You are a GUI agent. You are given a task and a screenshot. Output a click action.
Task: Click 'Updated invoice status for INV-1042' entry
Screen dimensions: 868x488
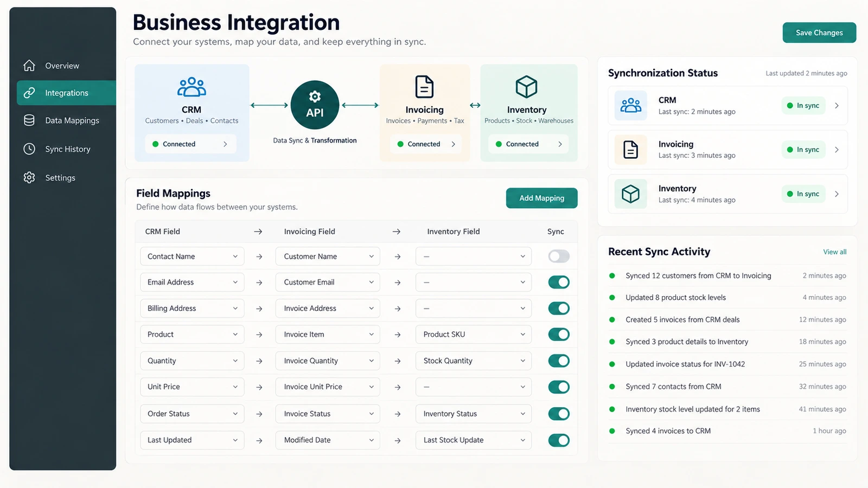coord(727,364)
